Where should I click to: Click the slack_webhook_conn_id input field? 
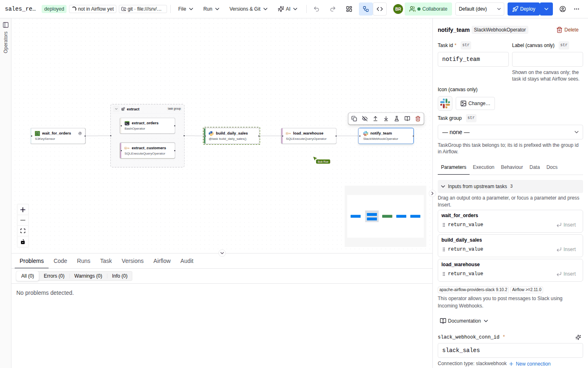[510, 350]
